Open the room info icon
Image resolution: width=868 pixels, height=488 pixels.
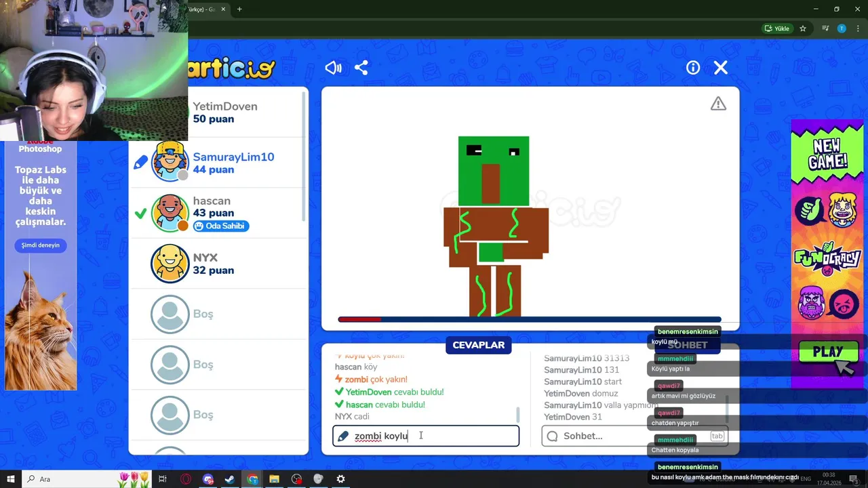[693, 68]
